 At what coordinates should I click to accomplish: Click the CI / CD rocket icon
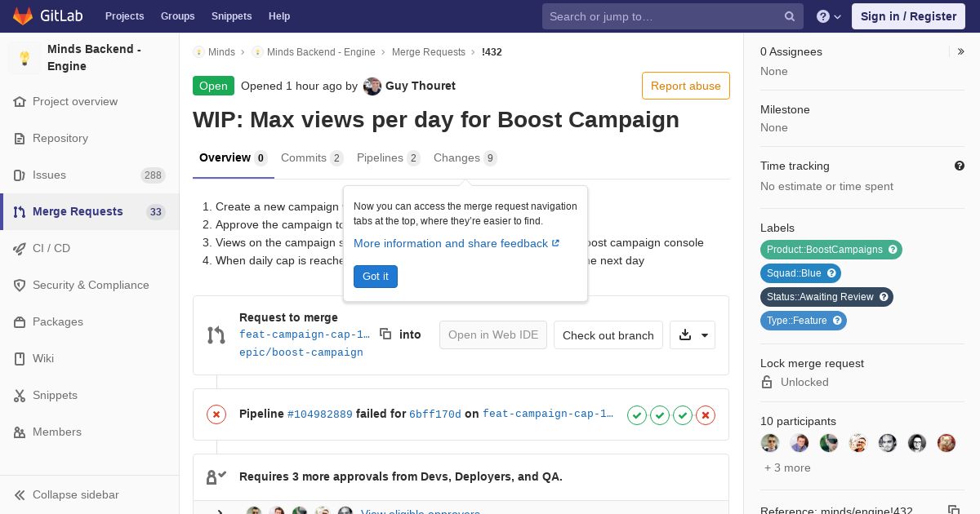click(20, 249)
